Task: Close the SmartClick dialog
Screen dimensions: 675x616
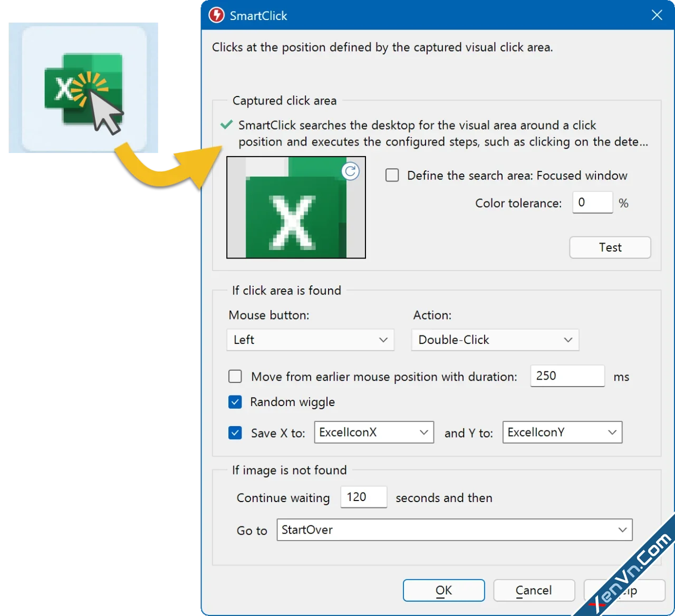Action: [x=657, y=15]
